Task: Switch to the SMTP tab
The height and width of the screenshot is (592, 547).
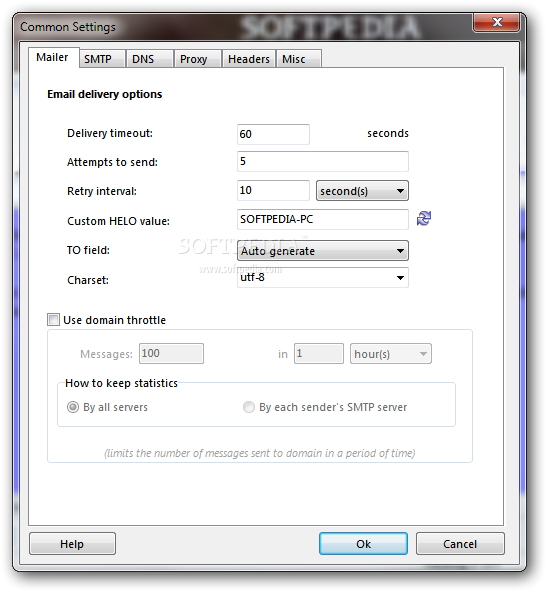Action: tap(102, 59)
